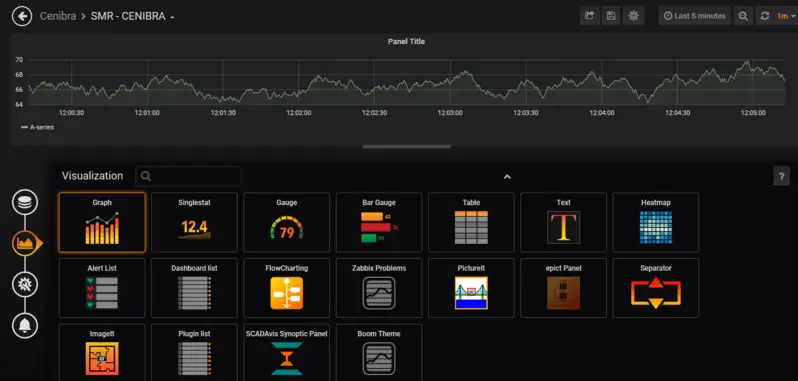Collapse the visualization picker with the chevron
Viewport: 798px width, 381px height.
click(x=507, y=177)
